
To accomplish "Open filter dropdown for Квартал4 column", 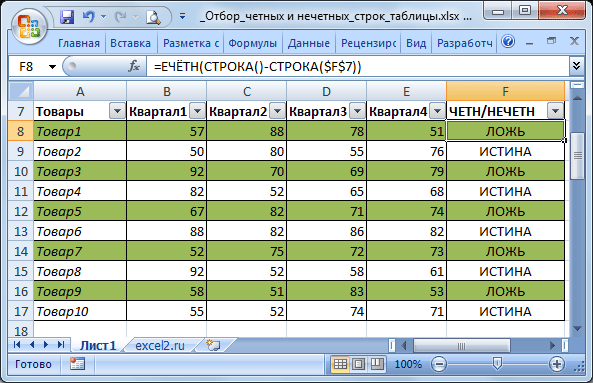I will 438,111.
